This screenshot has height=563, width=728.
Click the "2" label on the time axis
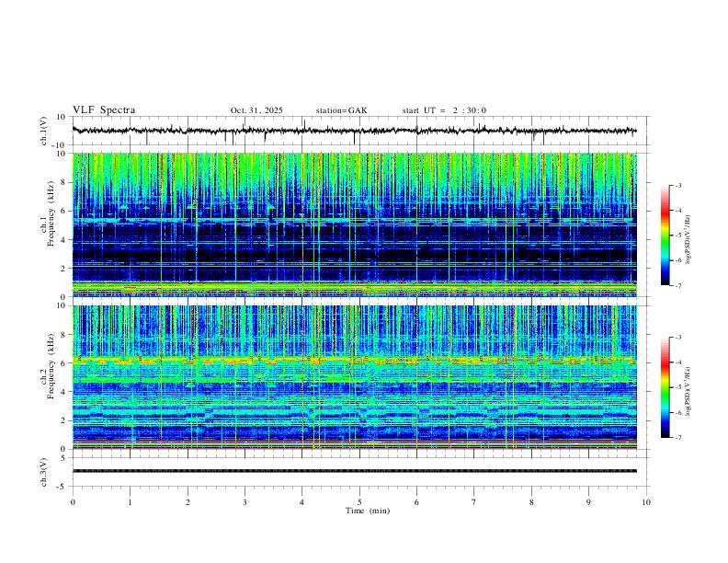(188, 502)
